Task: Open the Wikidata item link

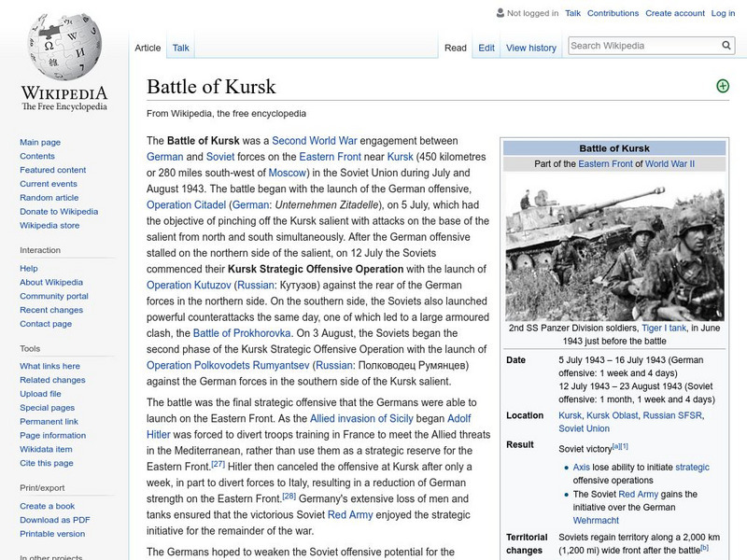Action: [46, 449]
